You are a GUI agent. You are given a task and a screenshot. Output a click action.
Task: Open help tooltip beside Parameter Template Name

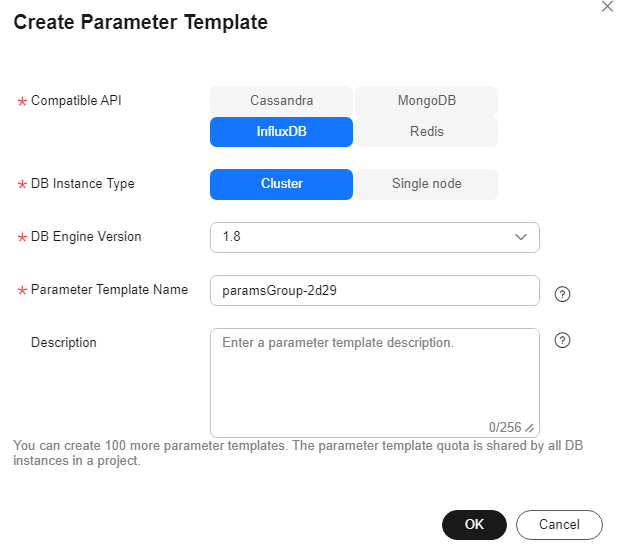[x=562, y=294]
